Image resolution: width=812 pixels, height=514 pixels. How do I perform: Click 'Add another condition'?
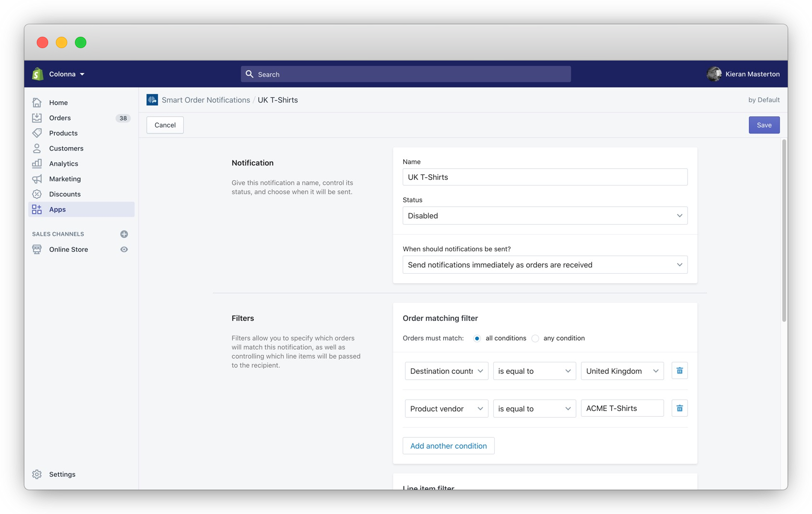tap(448, 446)
